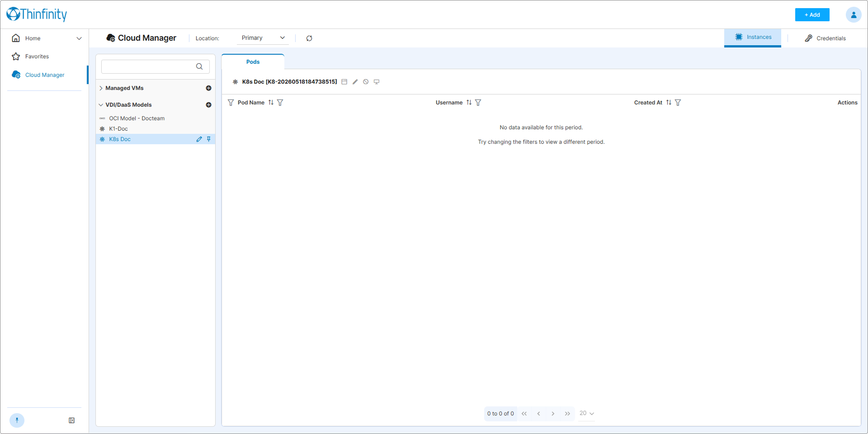Click the window panel icon next to the K8s Doc title
This screenshot has height=434, width=868.
(x=344, y=82)
